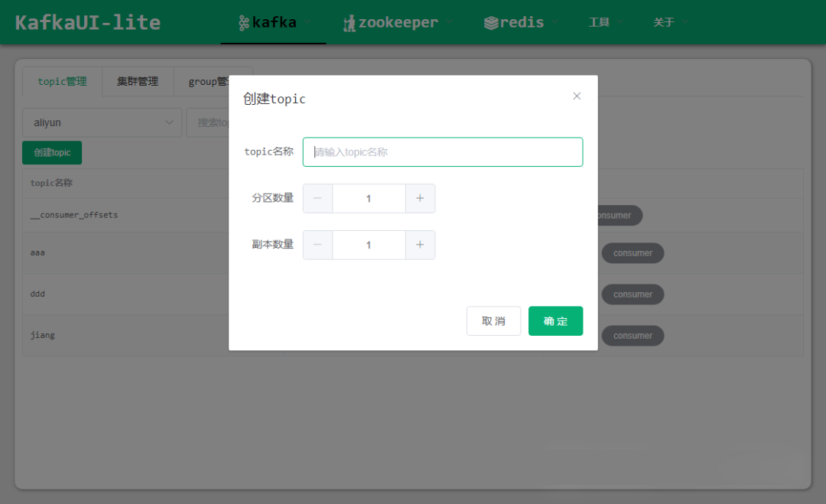This screenshot has width=826, height=504.
Task: Click the 分区数量 value field
Action: 369,199
